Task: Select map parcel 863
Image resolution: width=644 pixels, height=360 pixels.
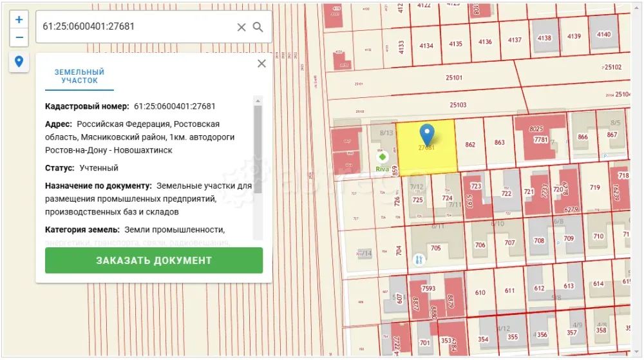Action: pyautogui.click(x=500, y=142)
